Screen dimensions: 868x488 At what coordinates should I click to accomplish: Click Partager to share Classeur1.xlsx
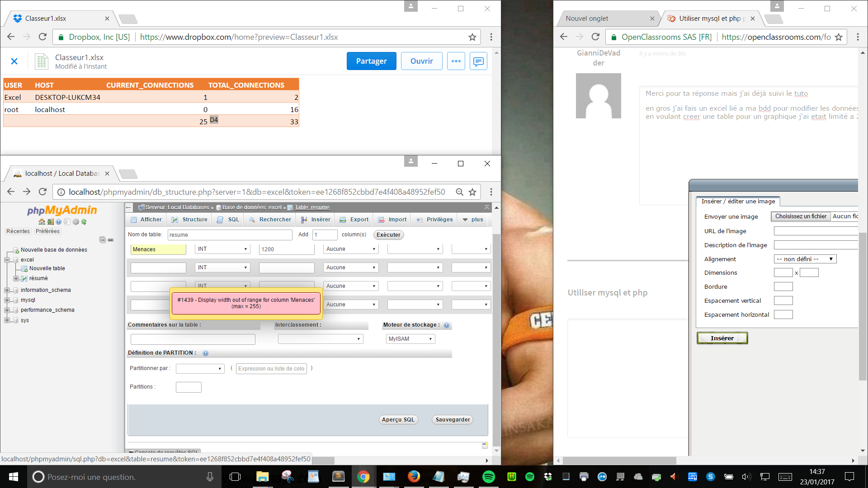(x=371, y=61)
